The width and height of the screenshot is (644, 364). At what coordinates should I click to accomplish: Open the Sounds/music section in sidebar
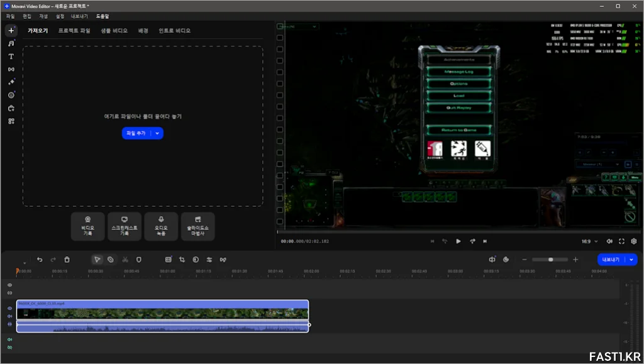click(x=11, y=43)
